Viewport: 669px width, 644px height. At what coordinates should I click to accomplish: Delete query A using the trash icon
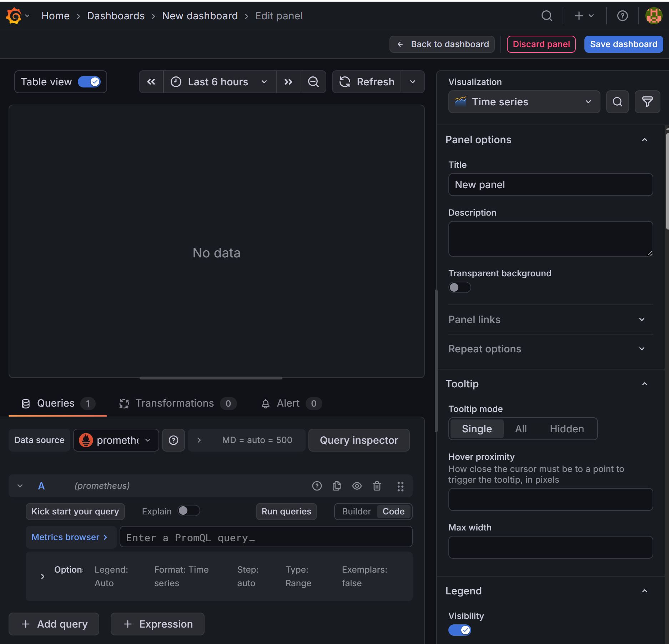pyautogui.click(x=377, y=486)
